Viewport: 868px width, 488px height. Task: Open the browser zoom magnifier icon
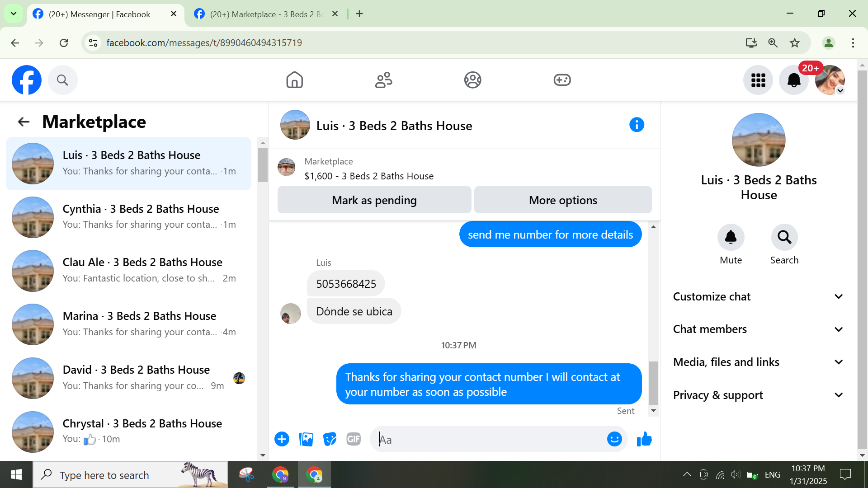pos(773,43)
